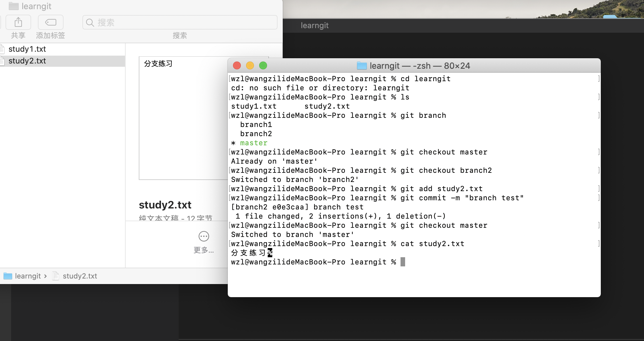The height and width of the screenshot is (341, 644).
Task: Click the 'study1.txt study2.txt' ls output line
Action: [x=290, y=106]
